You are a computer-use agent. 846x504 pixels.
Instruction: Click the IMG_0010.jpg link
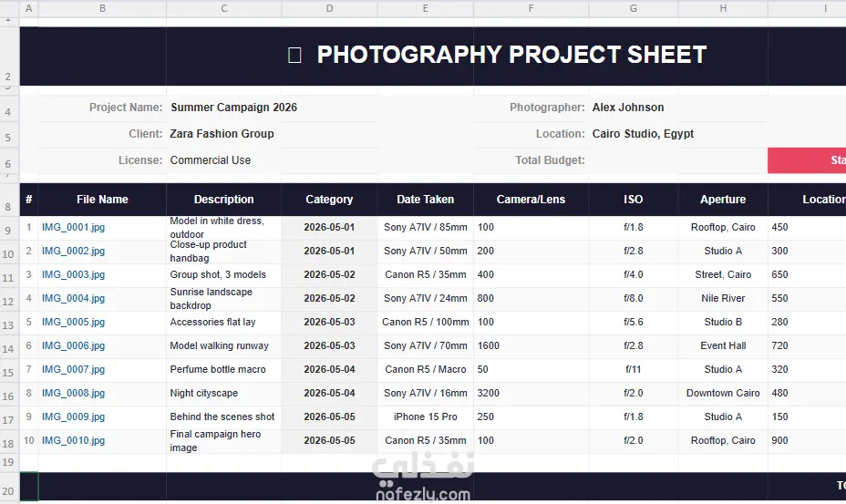coord(73,440)
